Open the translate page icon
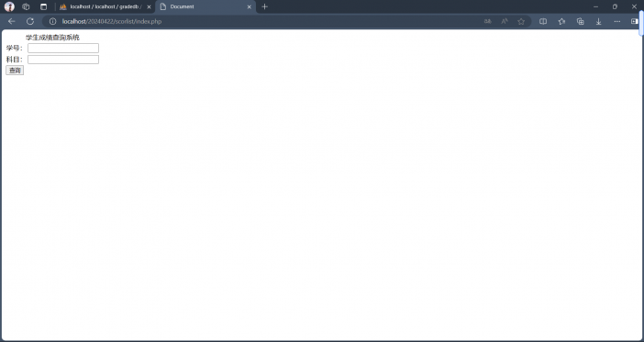This screenshot has height=342, width=644. [487, 21]
